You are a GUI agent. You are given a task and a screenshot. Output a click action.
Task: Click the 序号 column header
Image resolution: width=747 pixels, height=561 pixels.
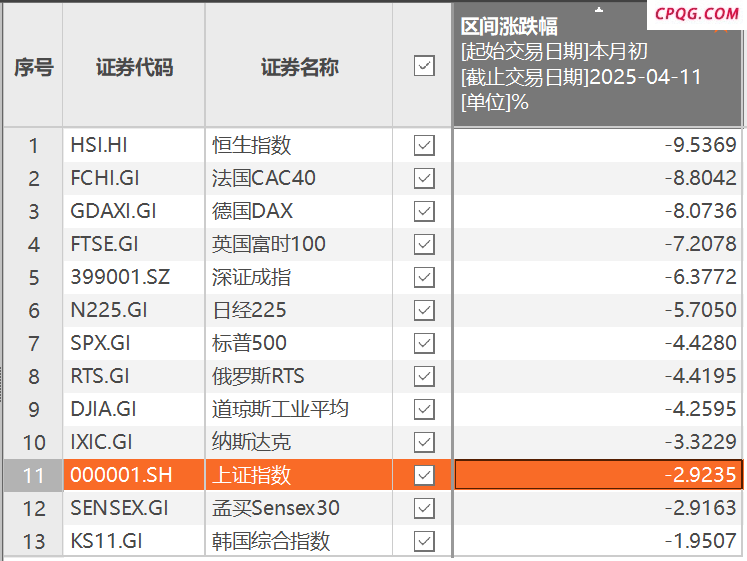[33, 65]
